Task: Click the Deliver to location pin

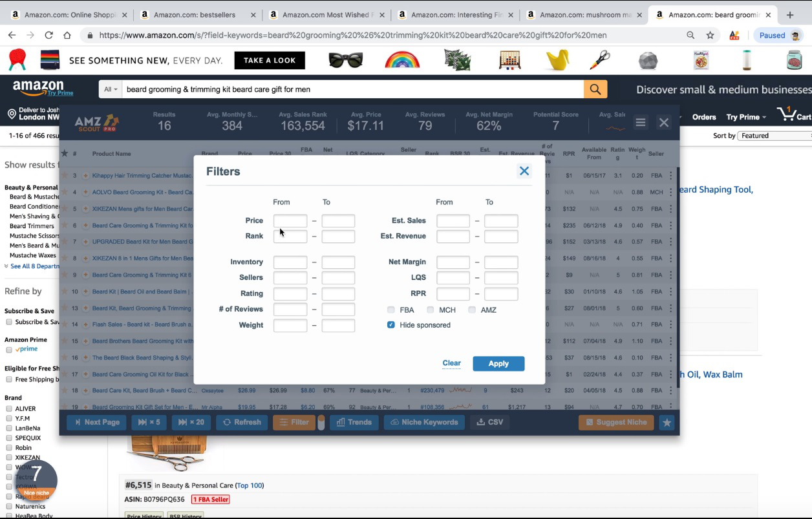Action: click(12, 114)
